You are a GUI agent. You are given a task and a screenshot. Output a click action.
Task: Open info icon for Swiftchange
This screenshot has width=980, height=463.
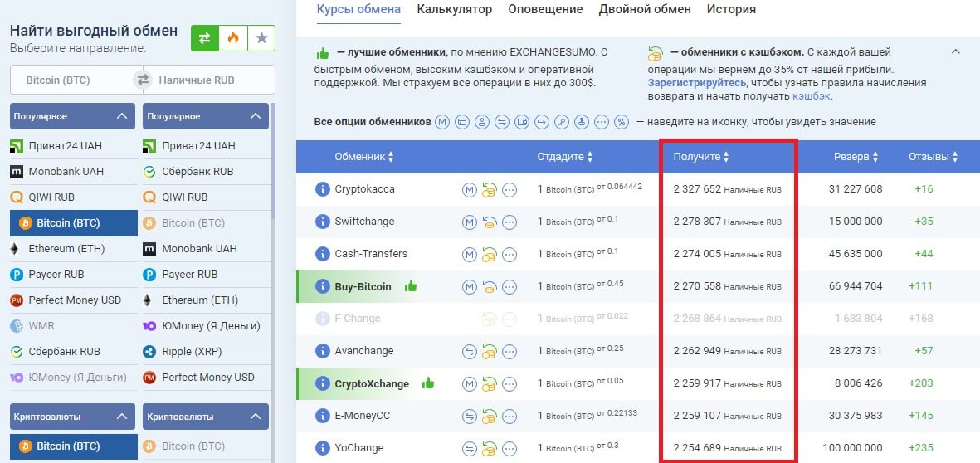pyautogui.click(x=323, y=222)
